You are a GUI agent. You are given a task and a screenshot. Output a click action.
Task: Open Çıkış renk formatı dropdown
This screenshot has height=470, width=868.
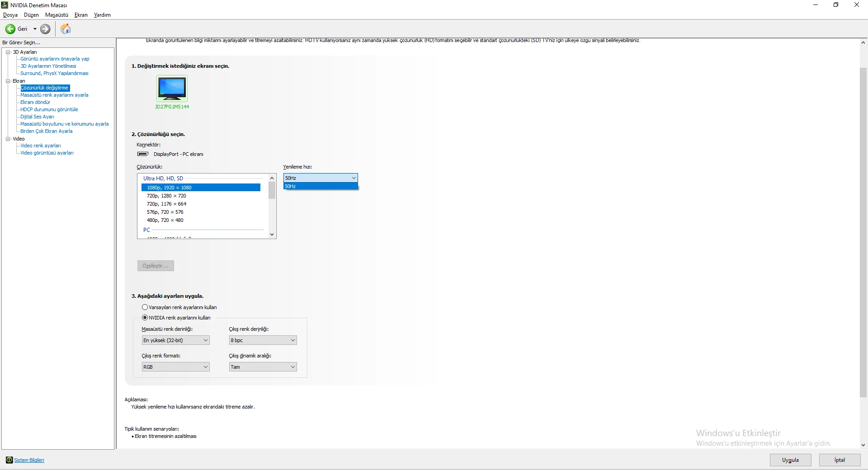coord(175,367)
